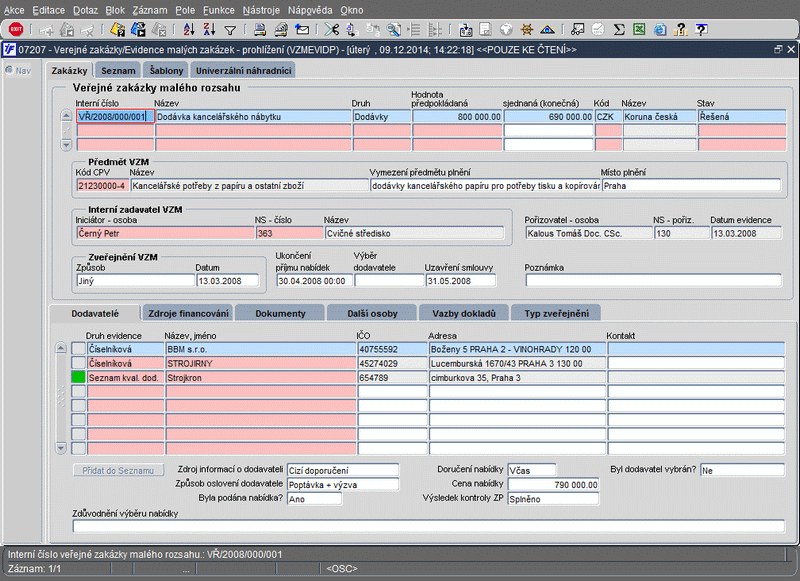Switch to the Zdroje financování tab
Screen dimensions: 800x581
point(188,313)
